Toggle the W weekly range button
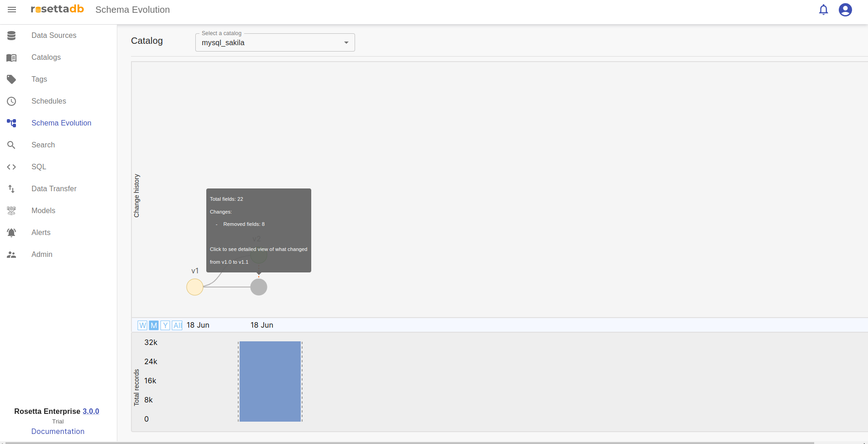The image size is (868, 444). click(142, 325)
